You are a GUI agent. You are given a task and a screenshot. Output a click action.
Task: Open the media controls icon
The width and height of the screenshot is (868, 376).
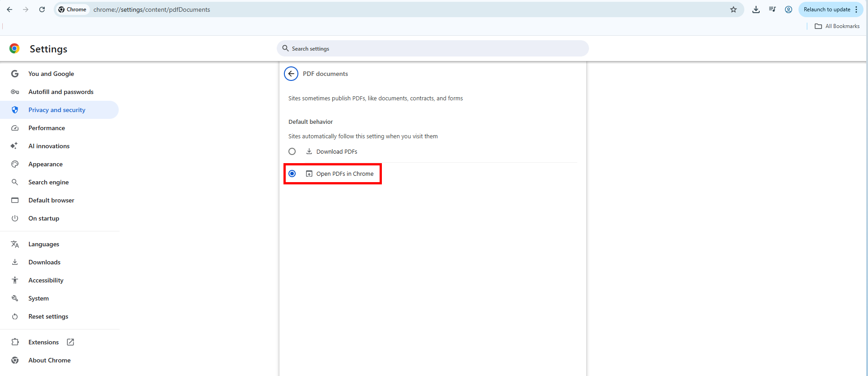[772, 9]
